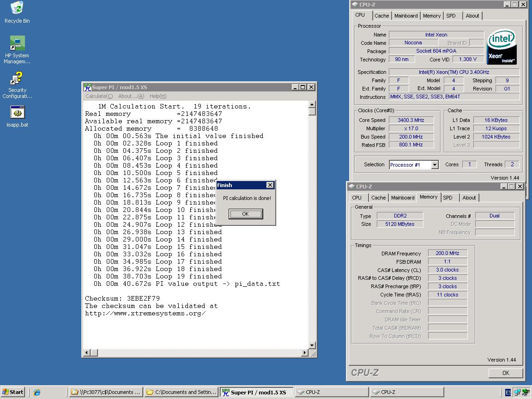Open About tab in upper CPU-Z window
This screenshot has height=399, width=532.
pyautogui.click(x=472, y=16)
